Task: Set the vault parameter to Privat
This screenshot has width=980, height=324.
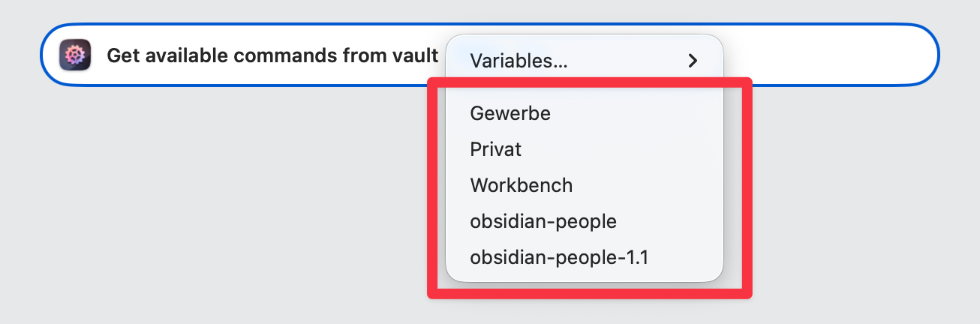Action: pyautogui.click(x=496, y=149)
